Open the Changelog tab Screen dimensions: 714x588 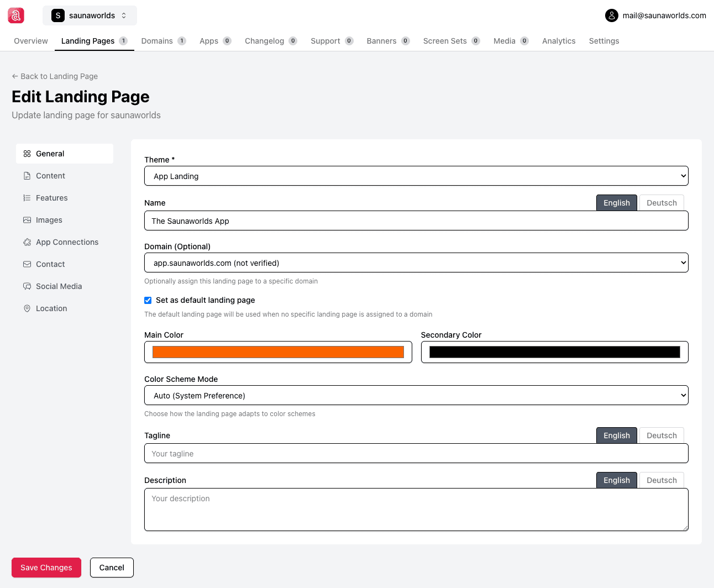(271, 41)
